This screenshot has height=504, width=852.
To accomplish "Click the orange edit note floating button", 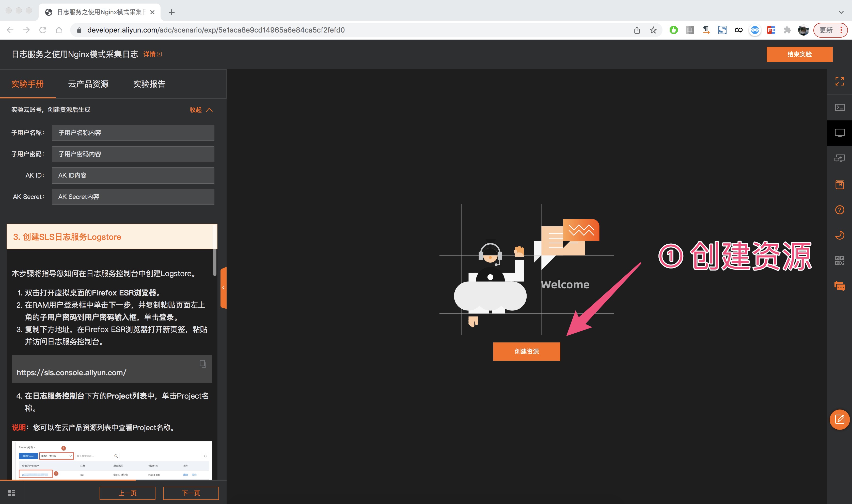I will [840, 419].
